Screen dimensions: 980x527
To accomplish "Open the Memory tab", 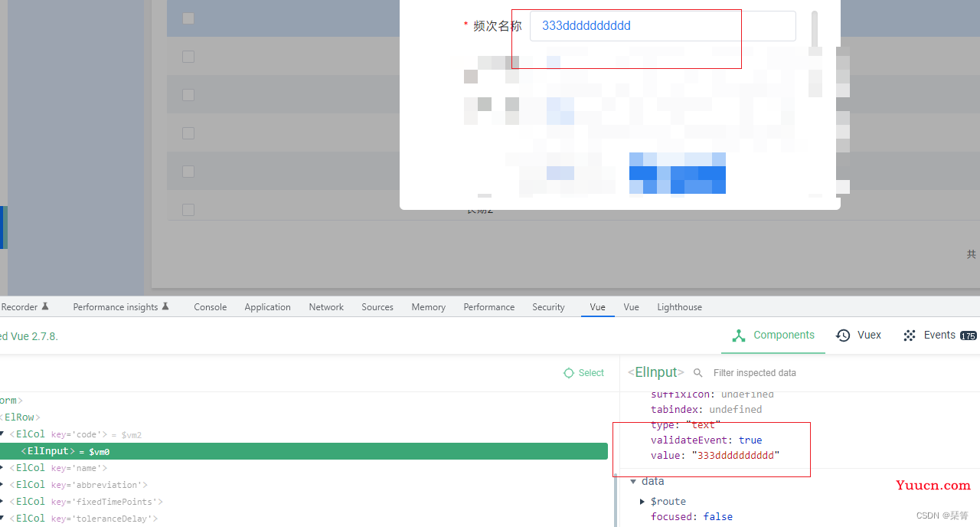I will point(428,307).
